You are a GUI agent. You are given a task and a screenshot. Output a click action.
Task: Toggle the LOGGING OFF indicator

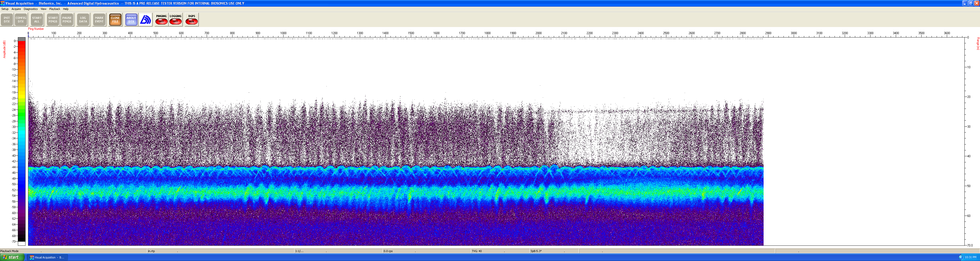click(175, 20)
